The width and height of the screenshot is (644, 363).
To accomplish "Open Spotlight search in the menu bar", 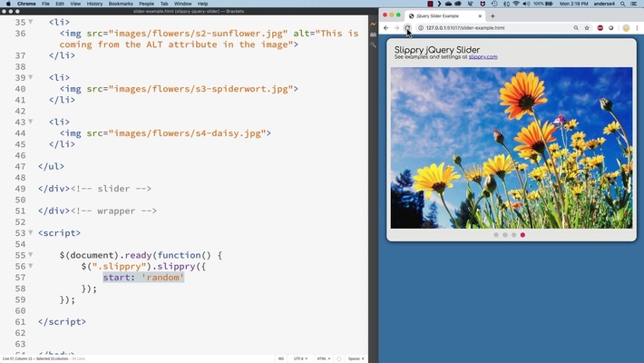I will pos(622,4).
